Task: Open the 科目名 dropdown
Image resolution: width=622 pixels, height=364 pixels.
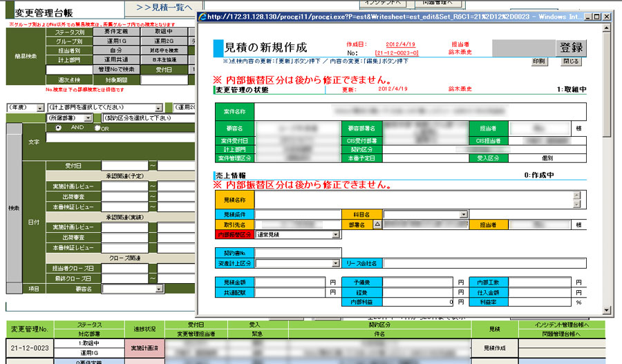Action: click(x=463, y=215)
